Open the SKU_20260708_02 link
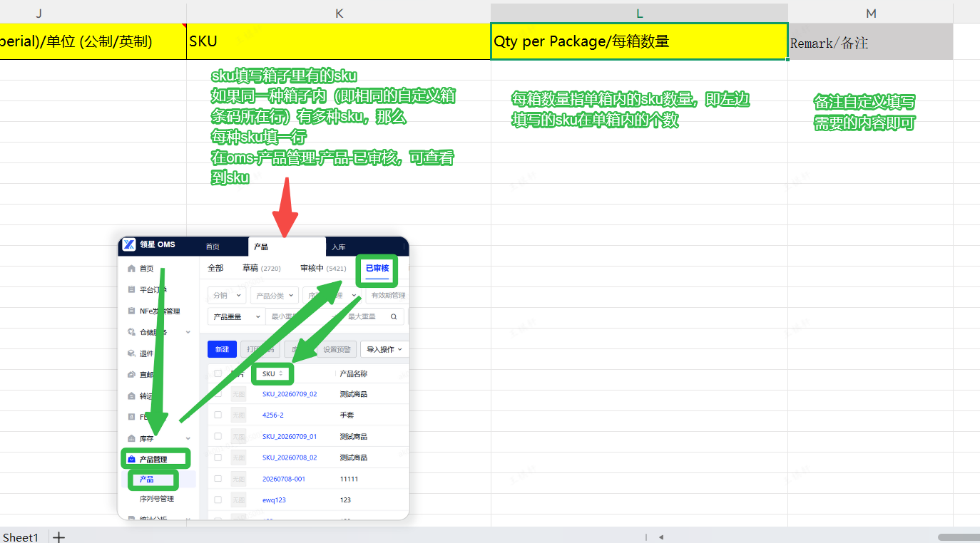 [x=290, y=457]
